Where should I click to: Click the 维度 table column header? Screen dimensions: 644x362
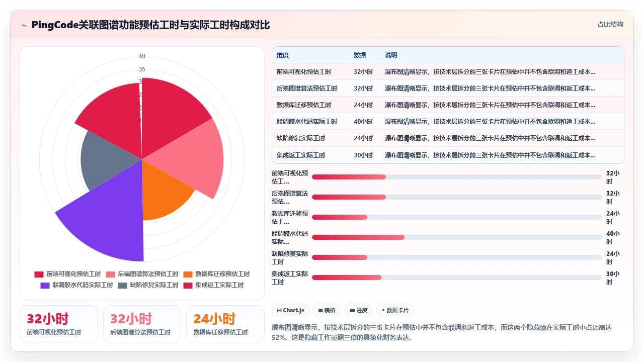pyautogui.click(x=283, y=55)
